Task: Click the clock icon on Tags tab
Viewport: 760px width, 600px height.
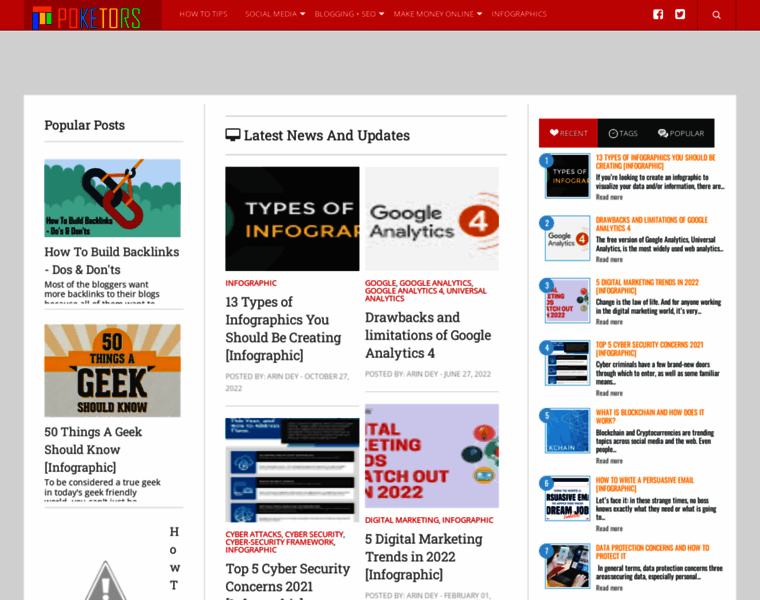Action: [613, 133]
